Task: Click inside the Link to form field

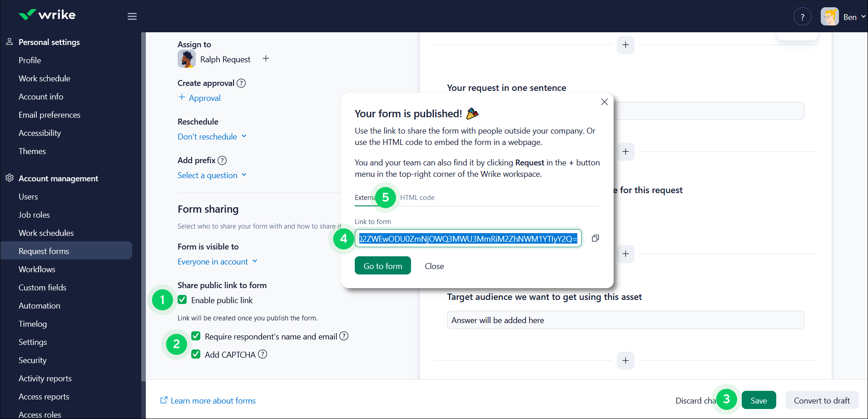Action: [468, 238]
